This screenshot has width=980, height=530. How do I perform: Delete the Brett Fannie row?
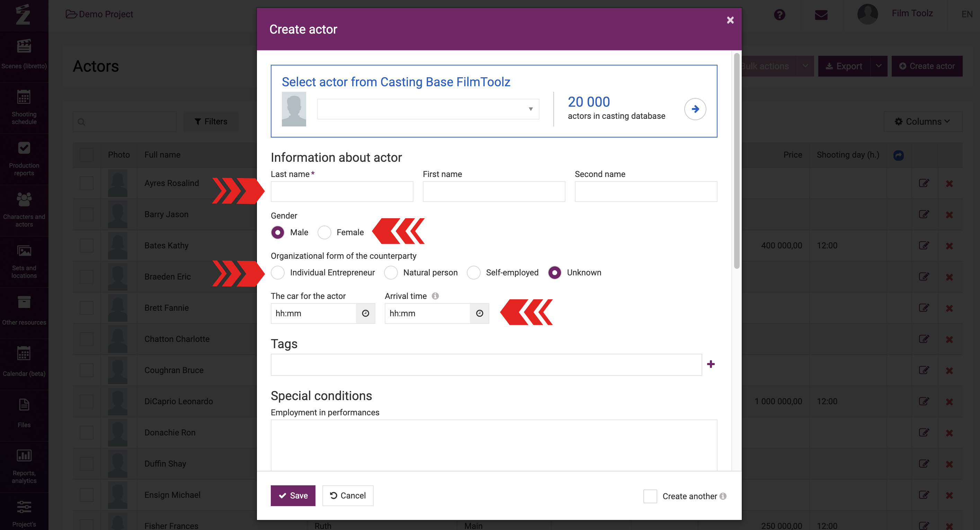coord(949,309)
